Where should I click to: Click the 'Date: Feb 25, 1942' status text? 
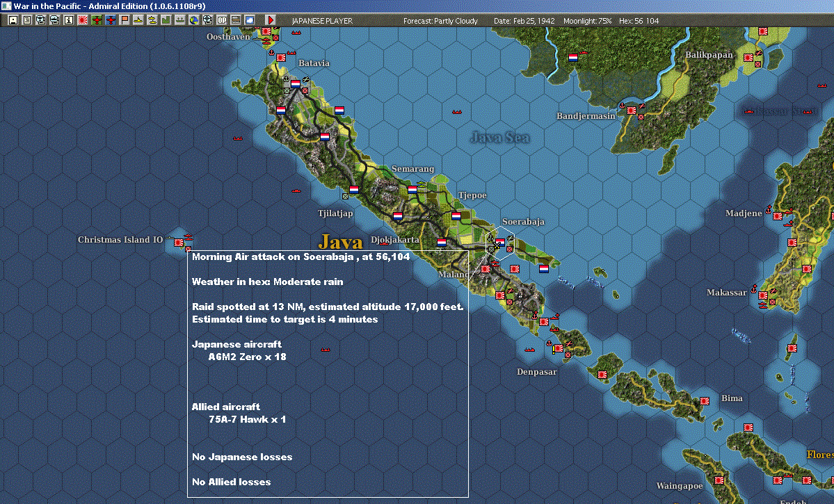pos(524,21)
